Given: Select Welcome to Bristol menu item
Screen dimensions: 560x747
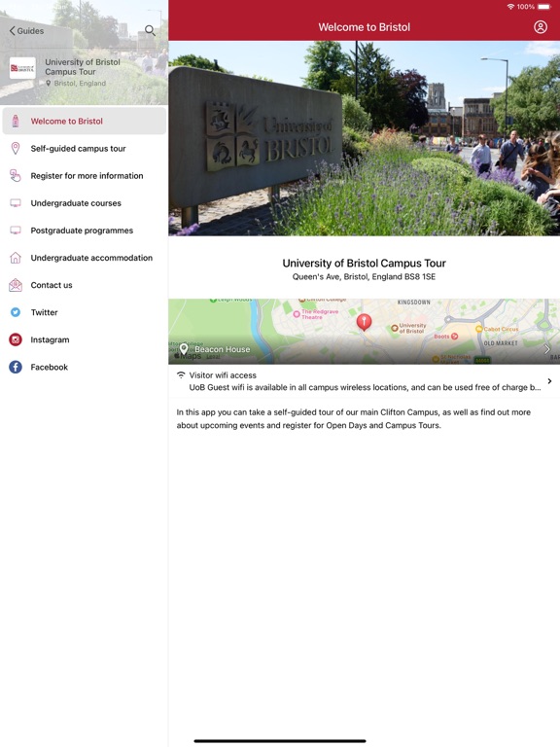Looking at the screenshot, I should click(85, 121).
